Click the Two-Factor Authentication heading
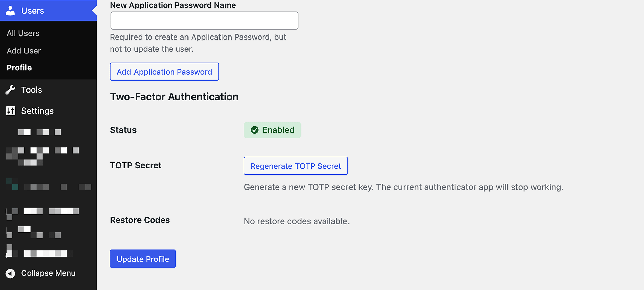The width and height of the screenshot is (644, 290). click(x=174, y=97)
